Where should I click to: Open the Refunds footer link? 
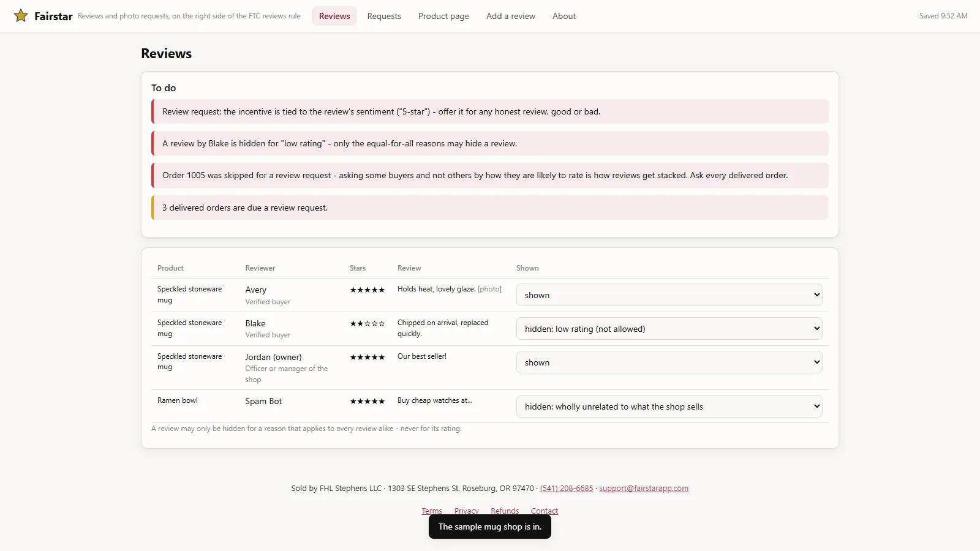(x=505, y=511)
